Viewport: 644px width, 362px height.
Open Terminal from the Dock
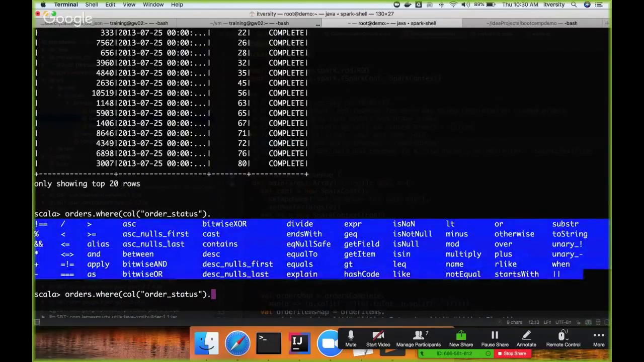point(268,344)
